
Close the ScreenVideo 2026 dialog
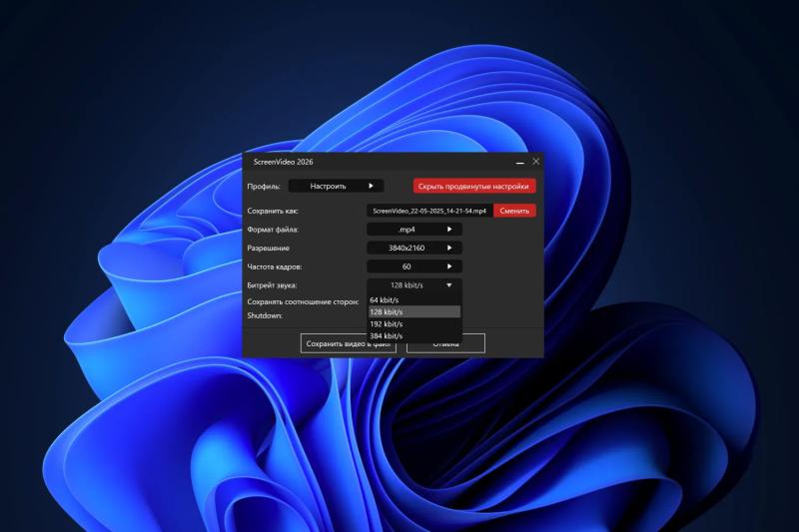(x=536, y=162)
